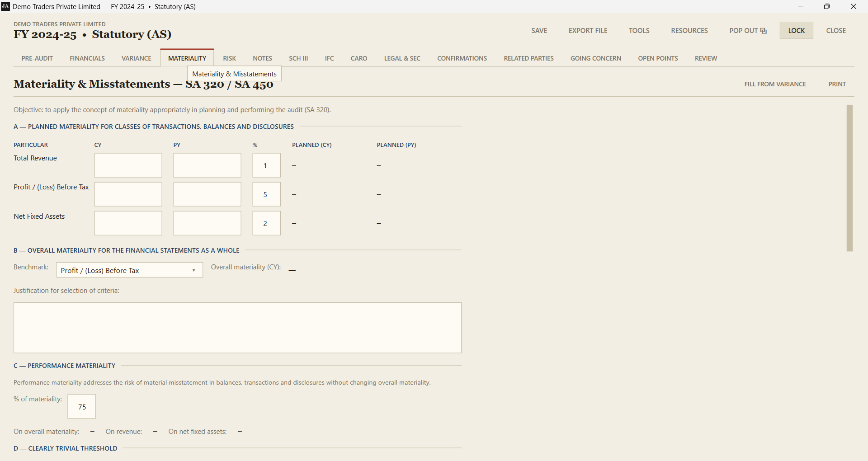Open the REVIEW tab
The image size is (868, 461).
[706, 58]
